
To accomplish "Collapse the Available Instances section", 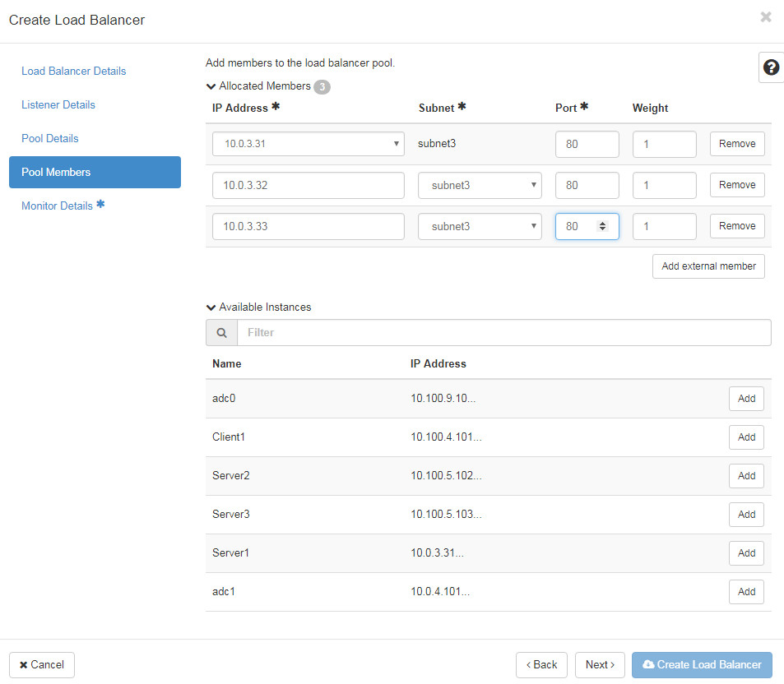I will click(211, 307).
